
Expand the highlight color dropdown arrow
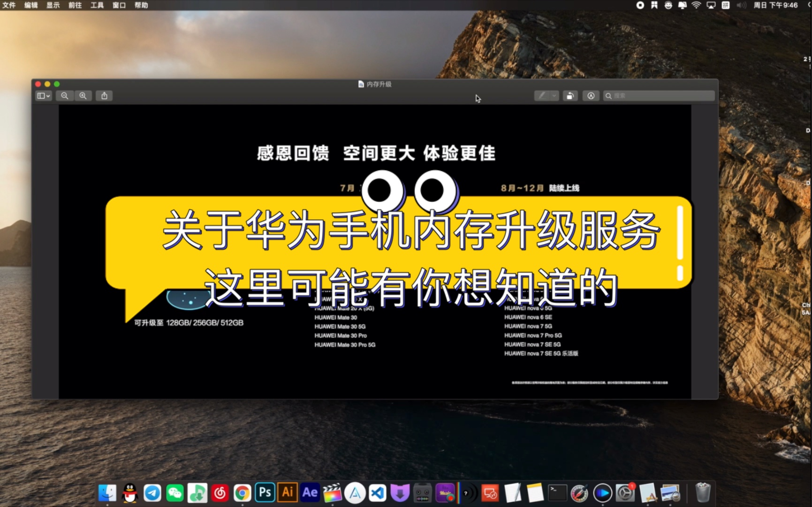point(554,96)
